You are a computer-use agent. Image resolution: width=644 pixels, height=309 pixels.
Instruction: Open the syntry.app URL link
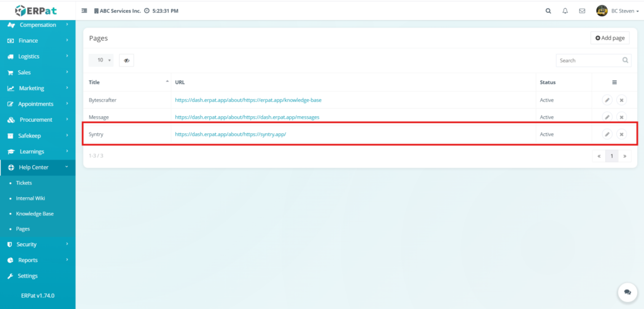pyautogui.click(x=230, y=134)
